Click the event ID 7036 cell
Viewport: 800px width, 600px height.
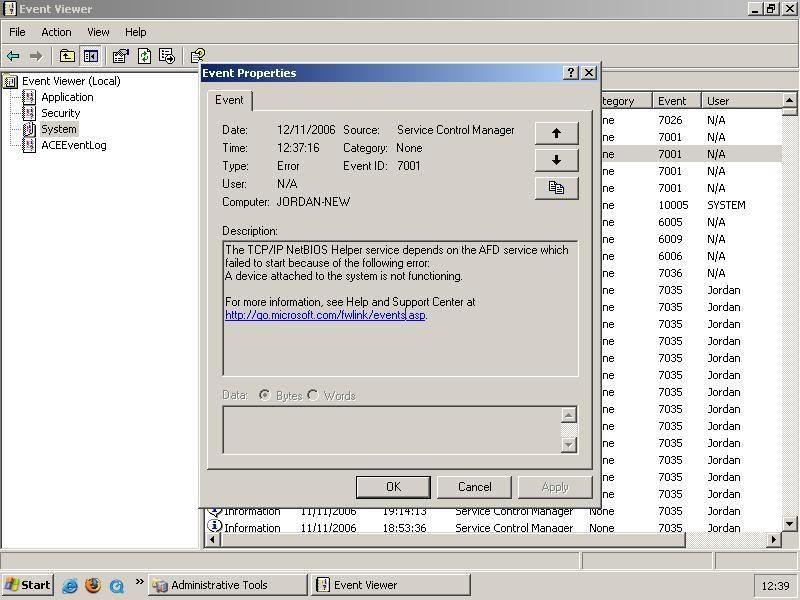point(670,273)
